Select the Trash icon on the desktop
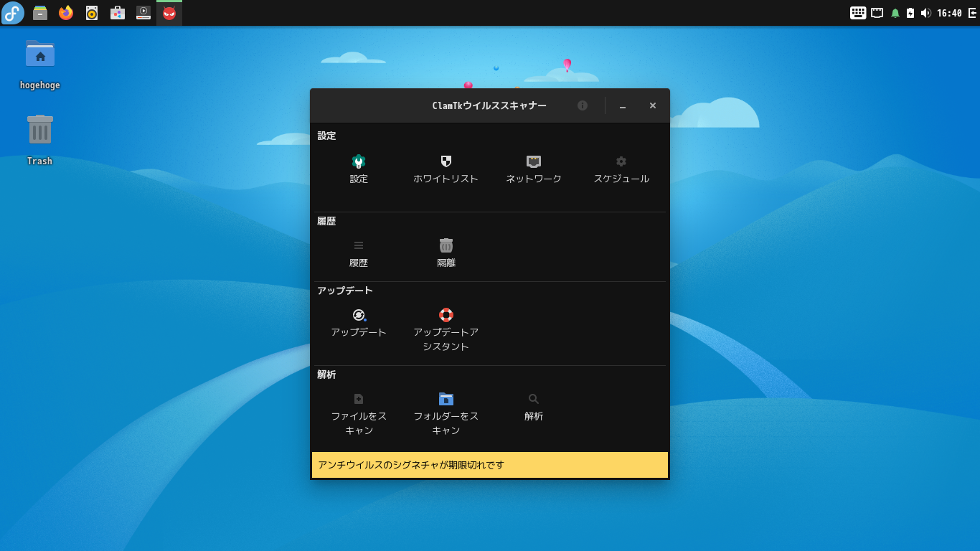The height and width of the screenshot is (551, 980). (x=40, y=140)
